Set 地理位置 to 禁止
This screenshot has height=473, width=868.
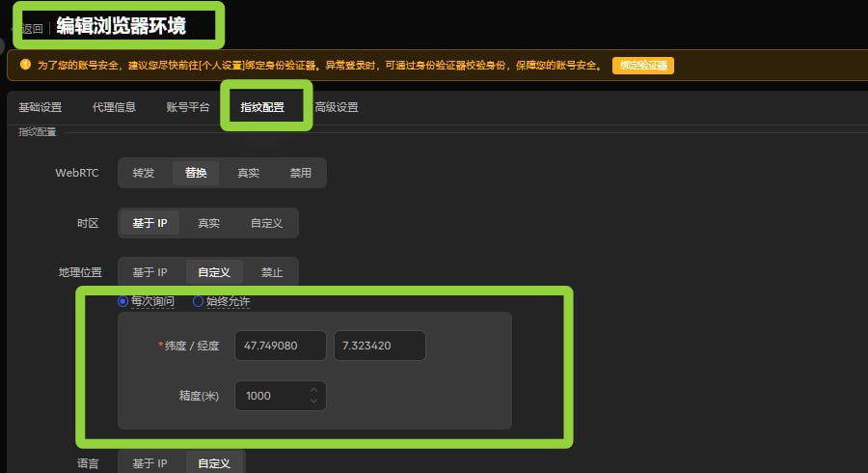272,272
